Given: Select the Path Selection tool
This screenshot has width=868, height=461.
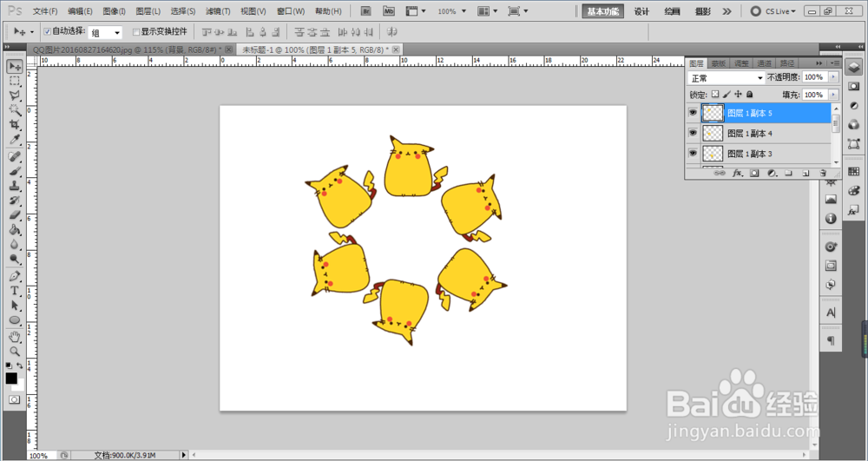Looking at the screenshot, I should 15,305.
